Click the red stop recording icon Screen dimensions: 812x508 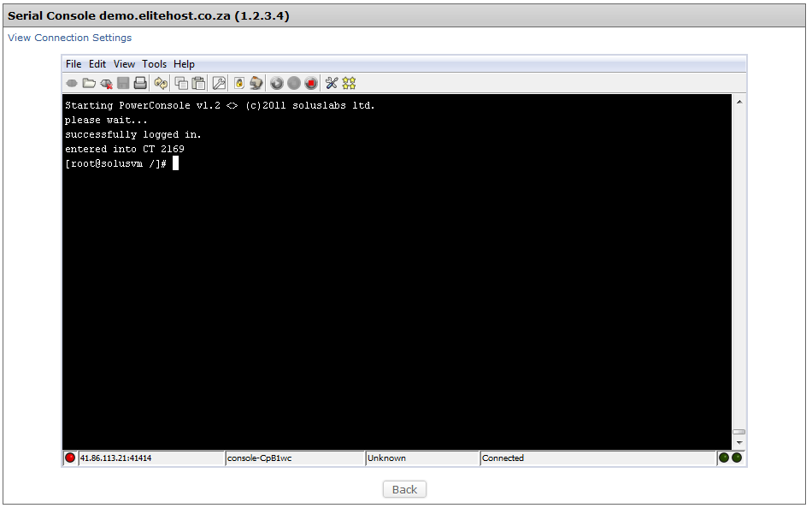(x=311, y=83)
